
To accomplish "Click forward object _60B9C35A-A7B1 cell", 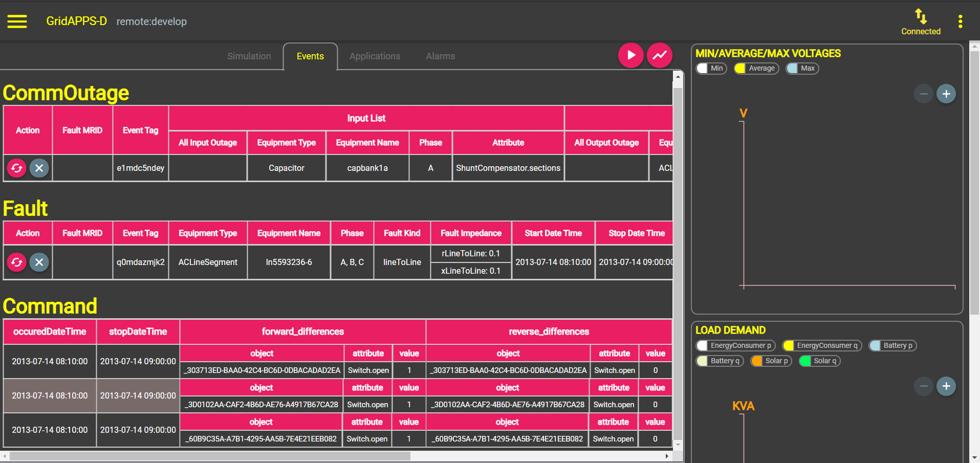I will click(x=261, y=439).
